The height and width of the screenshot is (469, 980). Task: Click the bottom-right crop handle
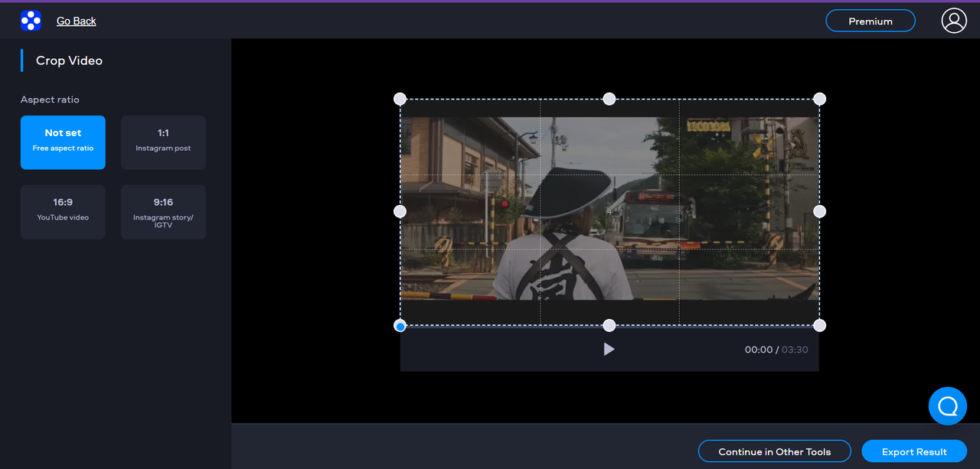(819, 326)
